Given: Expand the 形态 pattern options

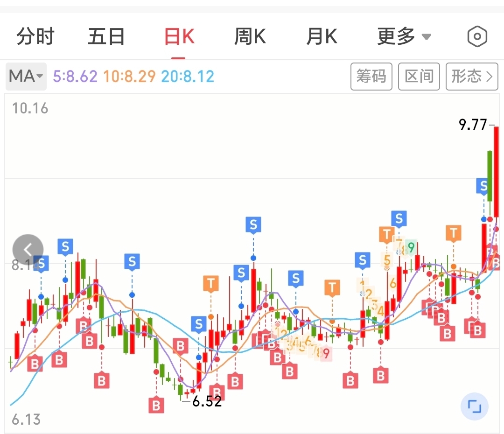Looking at the screenshot, I should click(x=472, y=77).
